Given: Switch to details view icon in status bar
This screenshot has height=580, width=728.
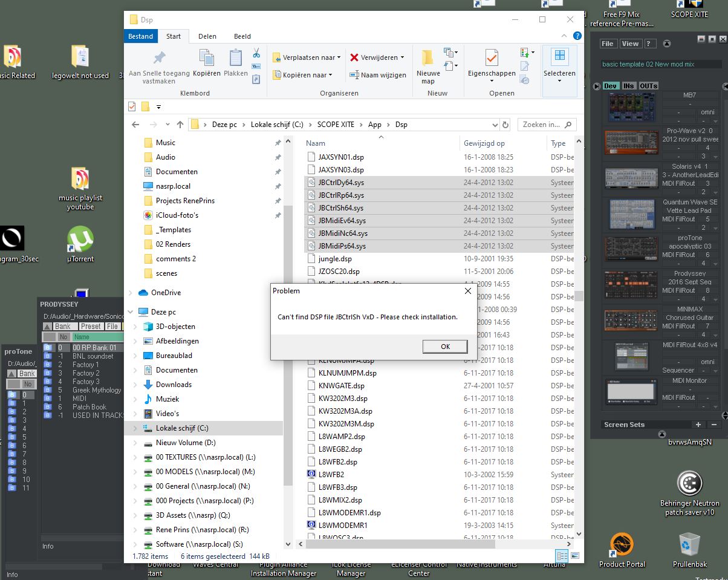Looking at the screenshot, I should (x=561, y=556).
